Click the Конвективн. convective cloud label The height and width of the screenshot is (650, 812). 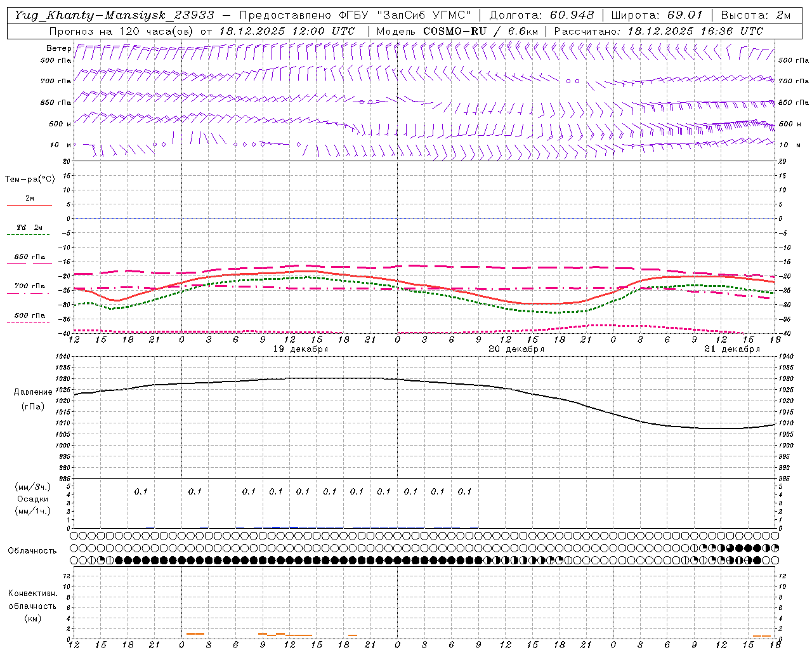coord(32,594)
